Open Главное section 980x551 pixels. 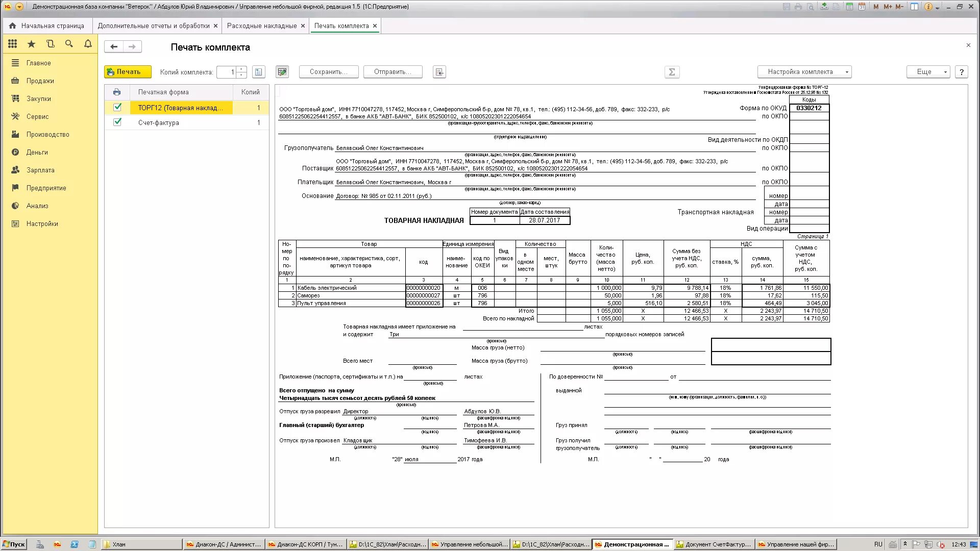39,63
